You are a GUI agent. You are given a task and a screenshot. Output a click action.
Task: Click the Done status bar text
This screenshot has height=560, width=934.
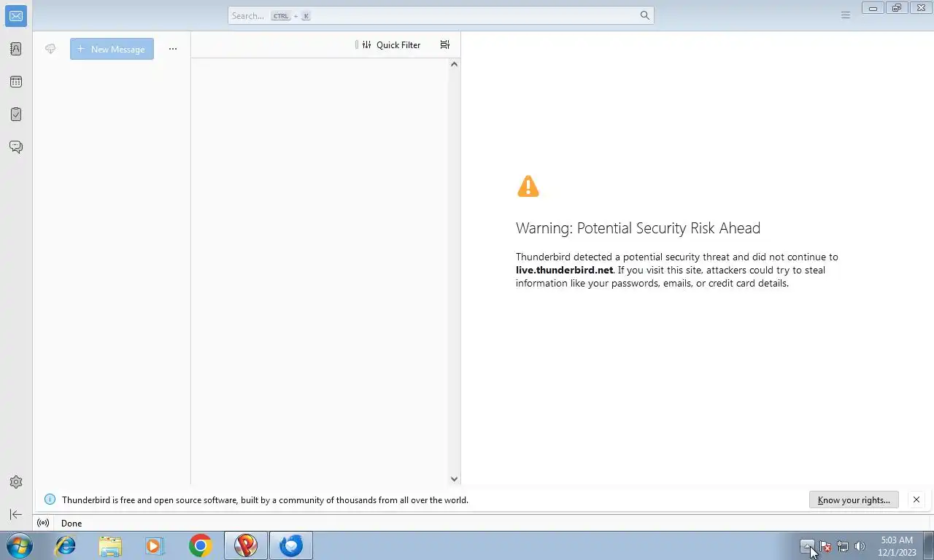[x=72, y=523]
